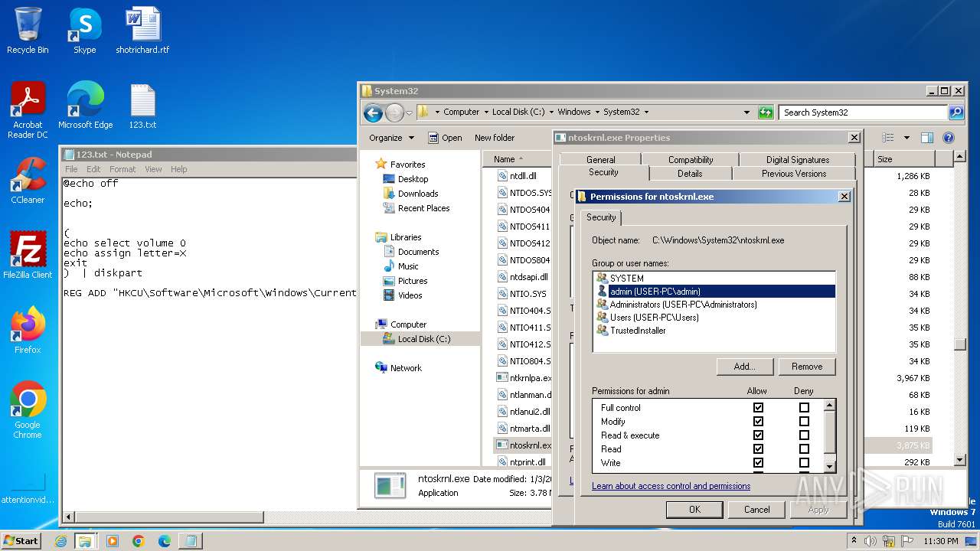
Task: Toggle Allow checkbox for Read & execute
Action: coord(758,435)
